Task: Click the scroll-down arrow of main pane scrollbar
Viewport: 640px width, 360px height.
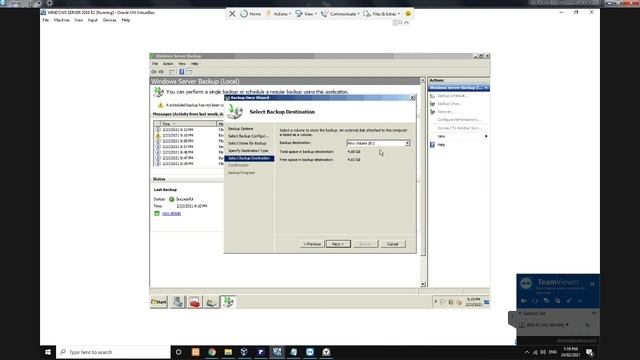Action: pos(423,284)
